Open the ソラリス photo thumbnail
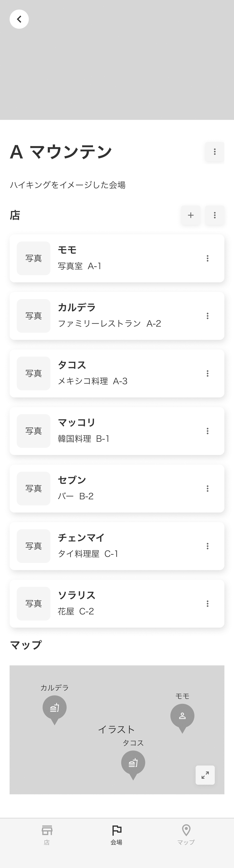The height and width of the screenshot is (868, 234). 34,603
